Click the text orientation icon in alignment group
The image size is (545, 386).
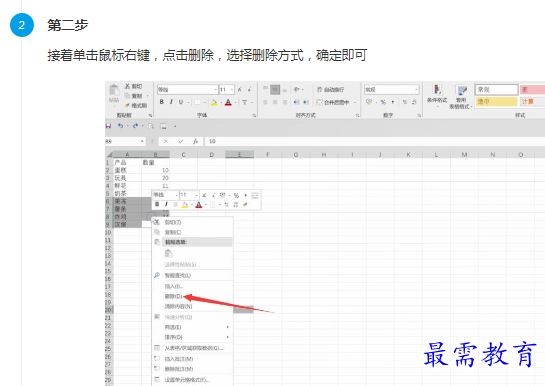tap(296, 90)
